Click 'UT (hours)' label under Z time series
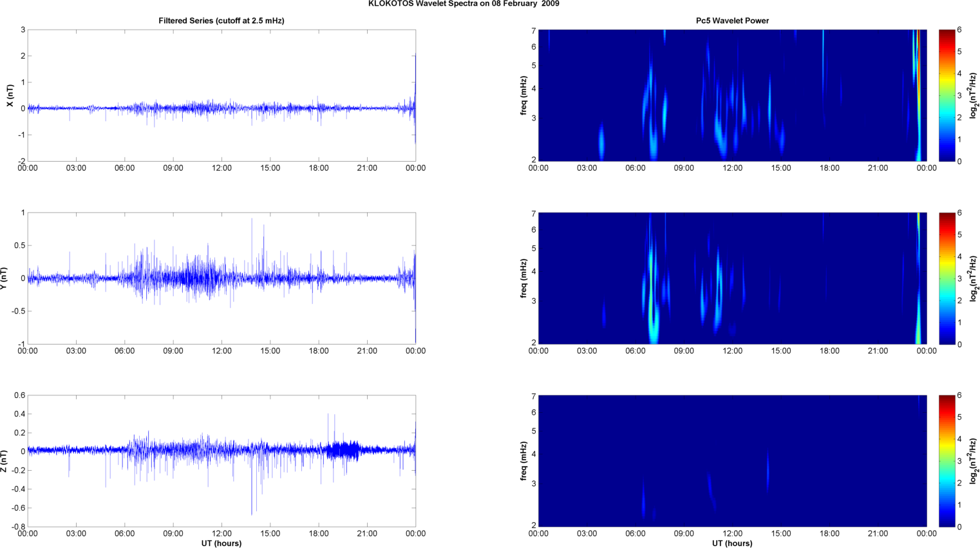The height and width of the screenshot is (548, 980). tap(221, 543)
